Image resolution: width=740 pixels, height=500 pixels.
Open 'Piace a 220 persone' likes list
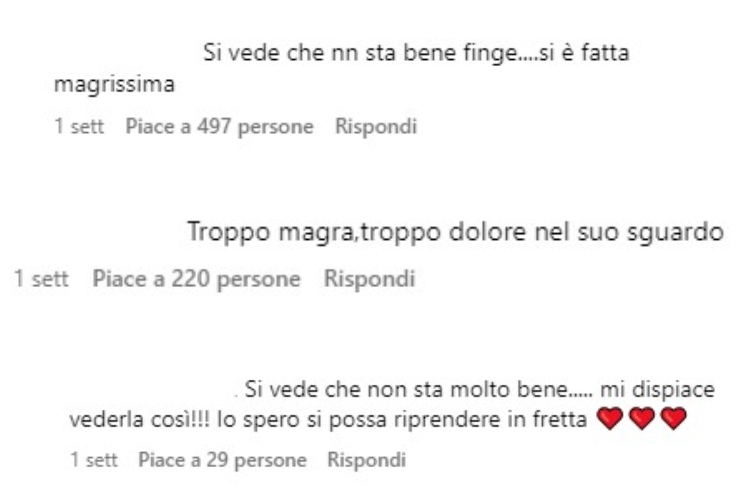coord(196,279)
